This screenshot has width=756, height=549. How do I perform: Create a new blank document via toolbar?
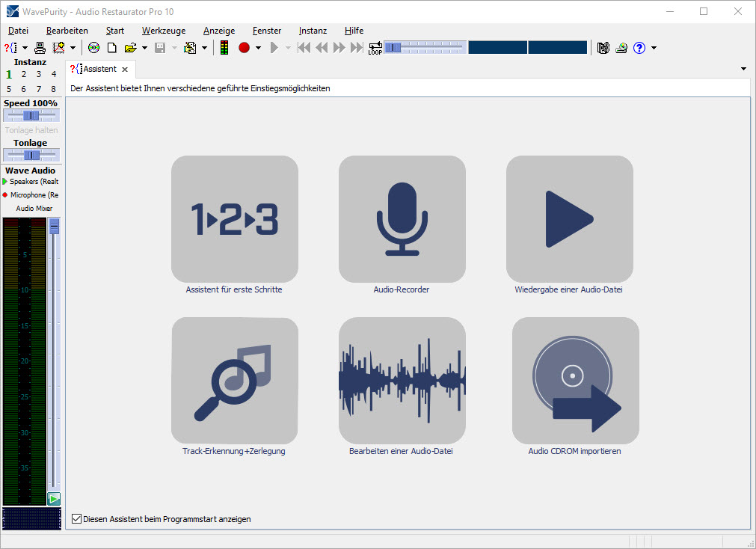coord(112,48)
